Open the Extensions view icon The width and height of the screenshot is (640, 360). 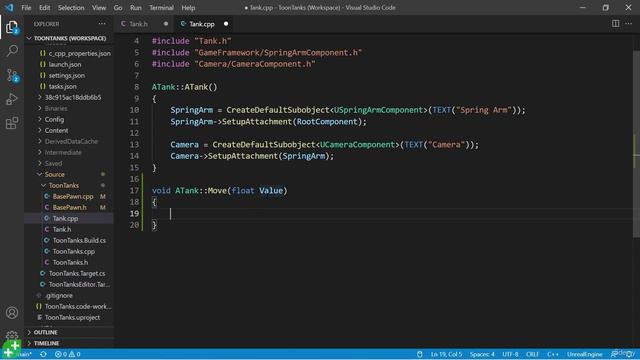12,123
